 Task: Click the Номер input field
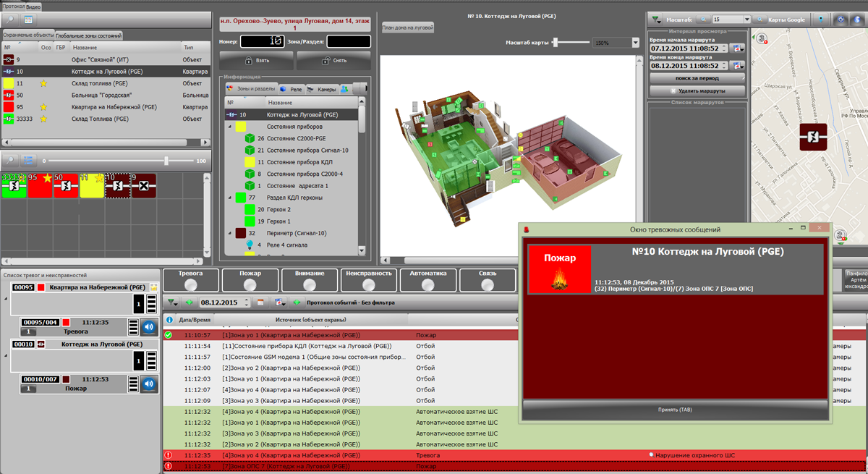tap(261, 42)
